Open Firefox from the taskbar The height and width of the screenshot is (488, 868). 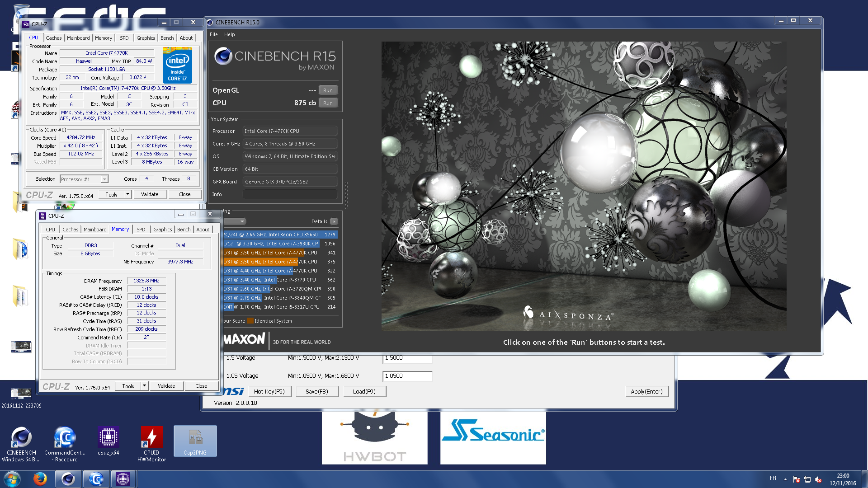40,479
